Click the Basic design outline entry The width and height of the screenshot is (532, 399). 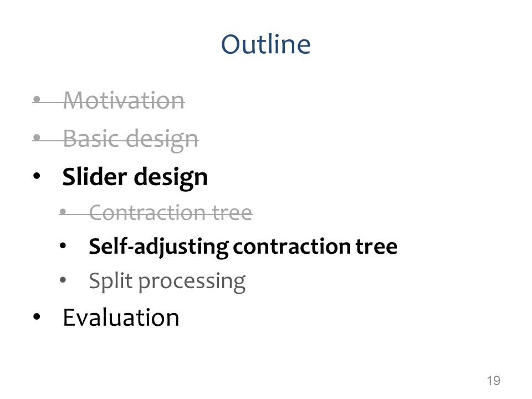(x=131, y=139)
